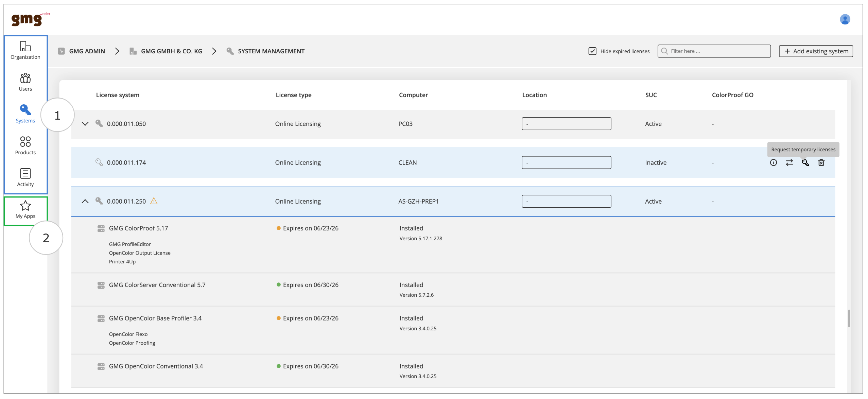Screen dimensions: 868x399
Task: Click the location field for PC03
Action: pyautogui.click(x=566, y=124)
